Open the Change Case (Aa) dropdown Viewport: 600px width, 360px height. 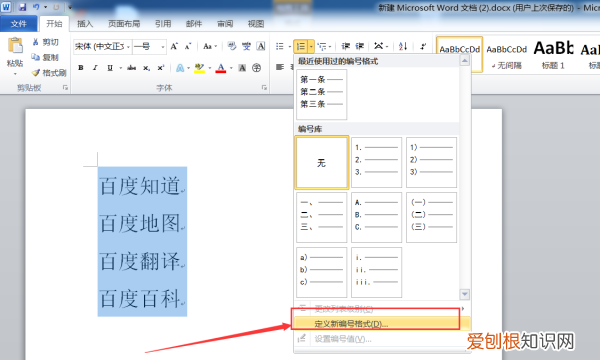click(x=210, y=46)
